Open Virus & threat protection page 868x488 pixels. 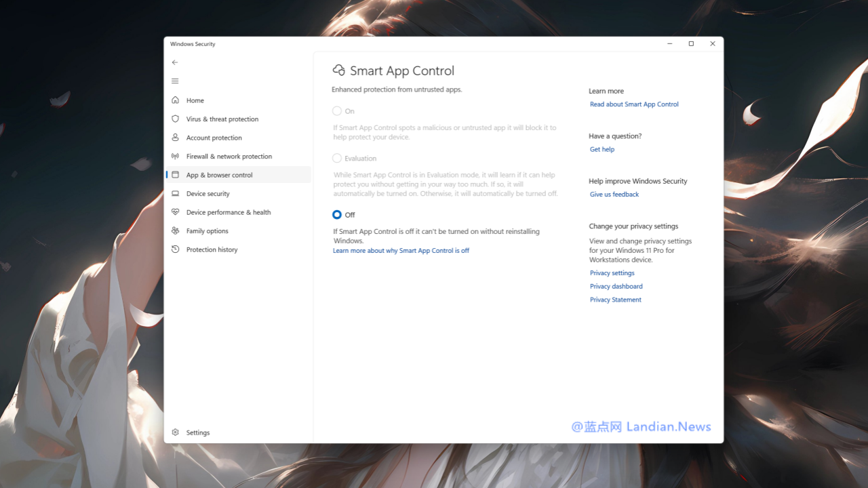pos(239,119)
